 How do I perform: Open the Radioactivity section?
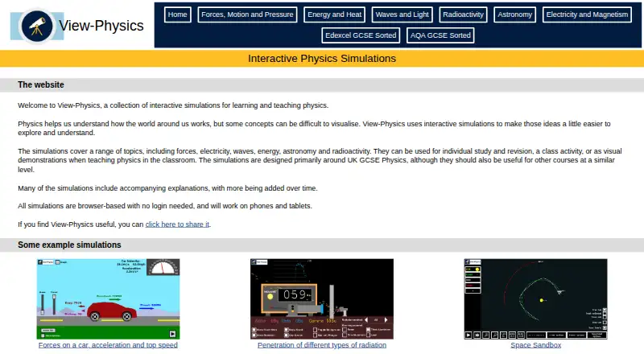(x=463, y=14)
